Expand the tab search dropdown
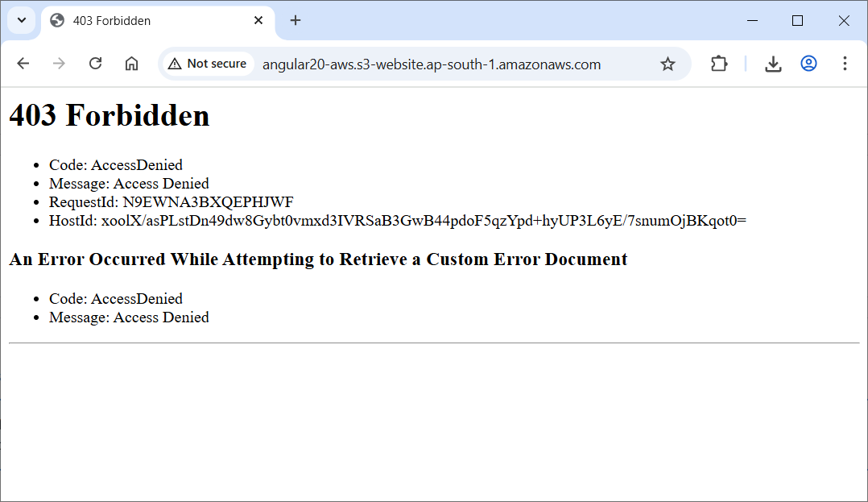Screen dimensions: 868x502 pyautogui.click(x=22, y=20)
